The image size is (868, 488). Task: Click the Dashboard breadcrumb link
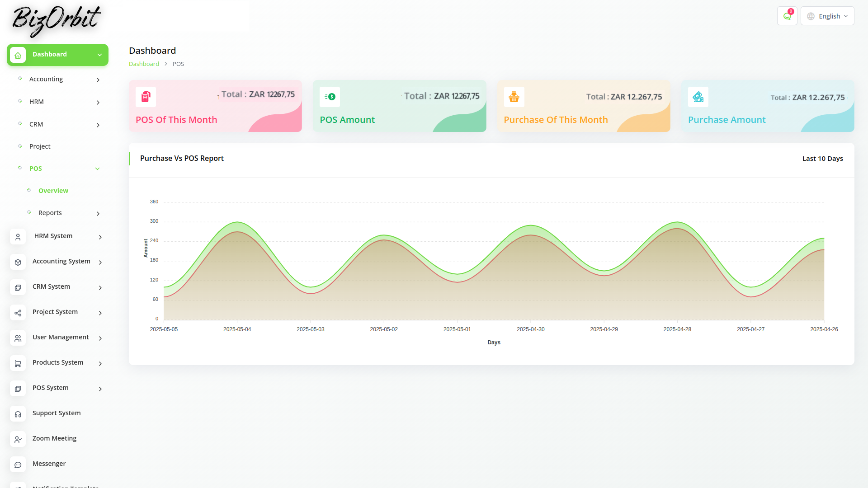tap(144, 64)
